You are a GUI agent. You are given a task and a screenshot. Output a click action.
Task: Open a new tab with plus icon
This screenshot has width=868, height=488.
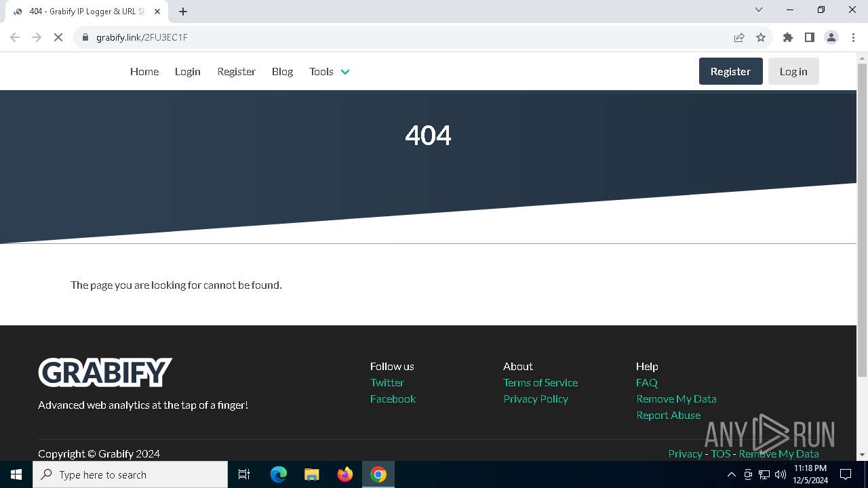pos(183,12)
